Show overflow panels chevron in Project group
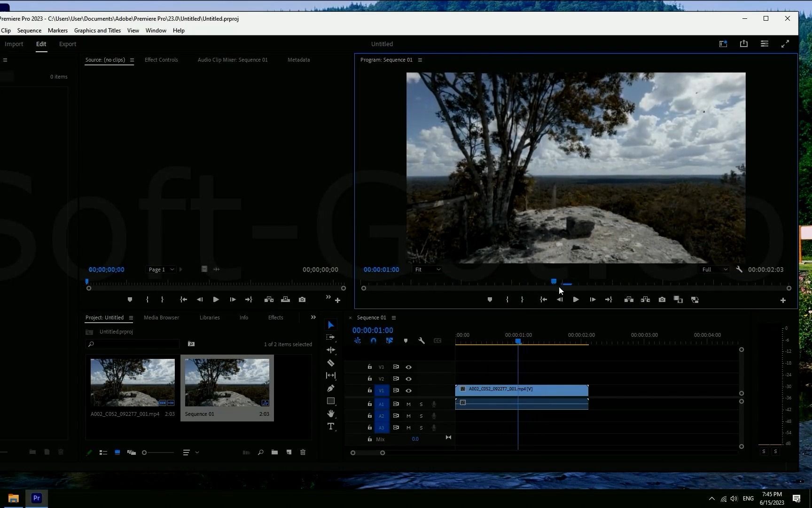 coord(313,317)
